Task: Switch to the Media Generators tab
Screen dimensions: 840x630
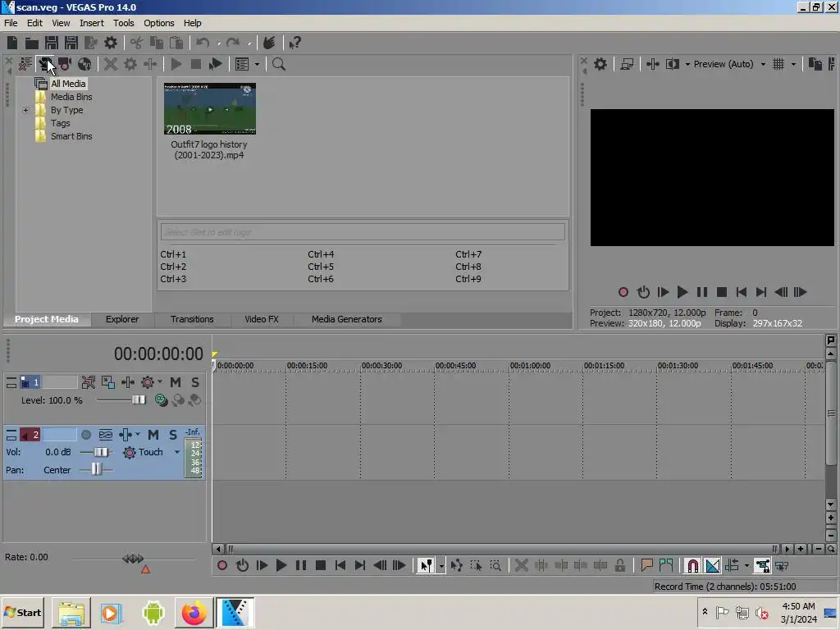Action: coord(347,319)
